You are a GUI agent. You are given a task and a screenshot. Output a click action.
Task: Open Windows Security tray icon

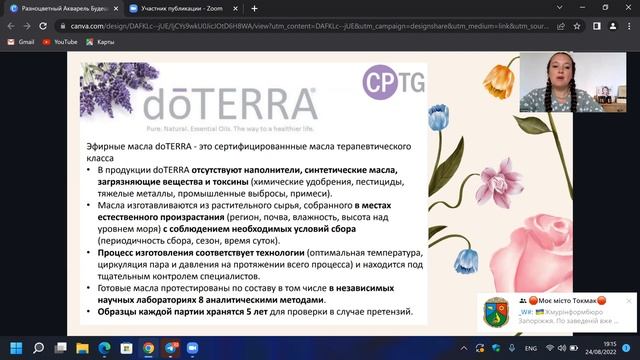tap(496, 348)
